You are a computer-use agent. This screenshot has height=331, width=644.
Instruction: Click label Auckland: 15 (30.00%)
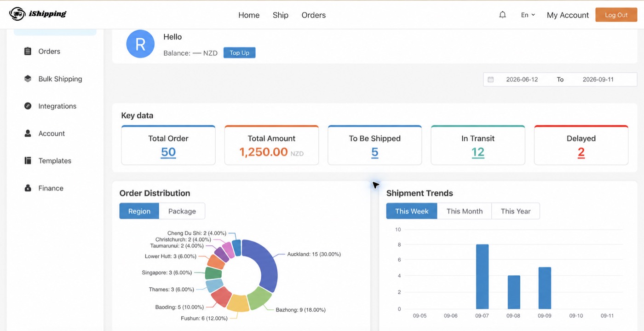(314, 254)
